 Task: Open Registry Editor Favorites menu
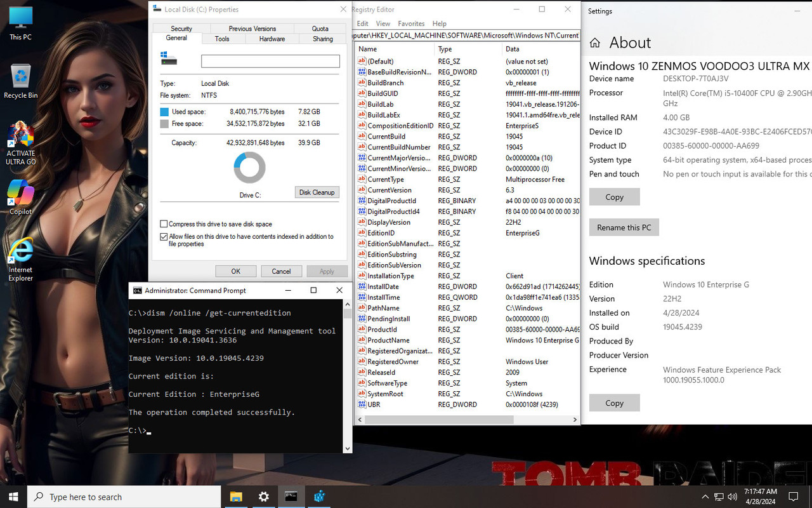click(411, 23)
